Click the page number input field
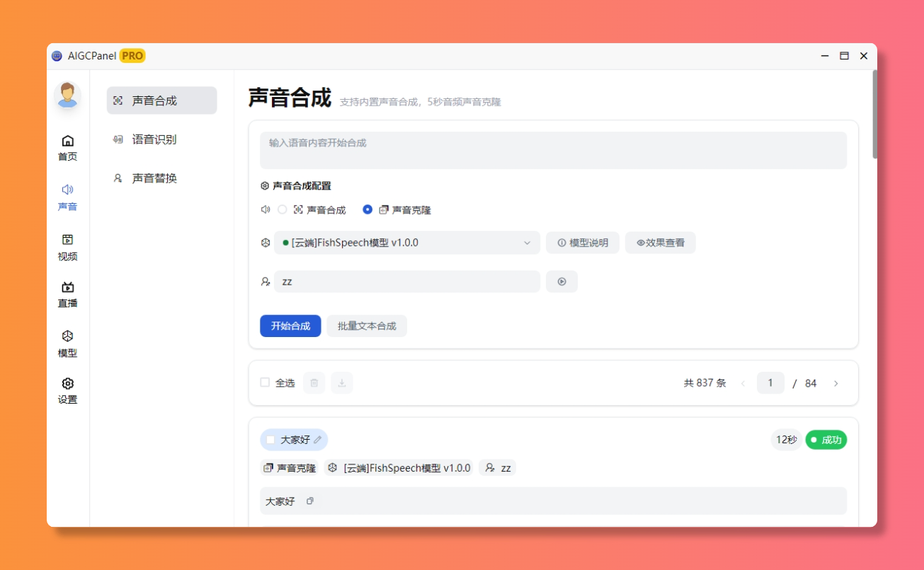Image resolution: width=924 pixels, height=570 pixels. [770, 383]
